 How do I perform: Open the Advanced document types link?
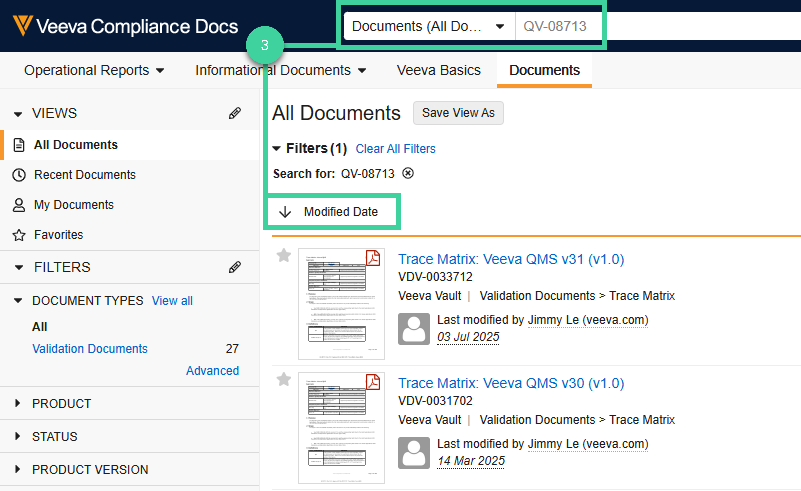tap(213, 370)
